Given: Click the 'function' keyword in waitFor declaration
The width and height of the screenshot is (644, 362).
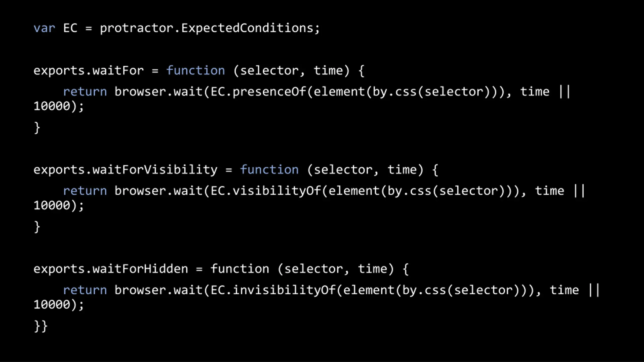Looking at the screenshot, I should click(195, 70).
